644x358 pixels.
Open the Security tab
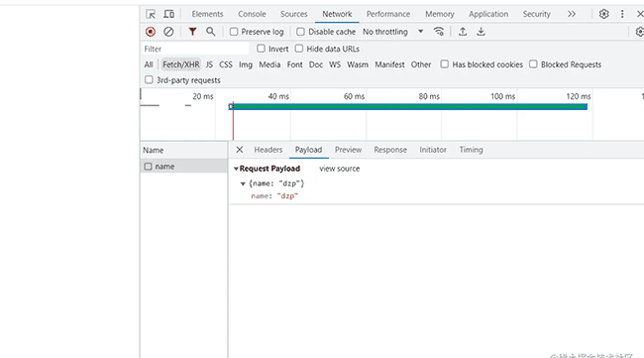pyautogui.click(x=536, y=14)
